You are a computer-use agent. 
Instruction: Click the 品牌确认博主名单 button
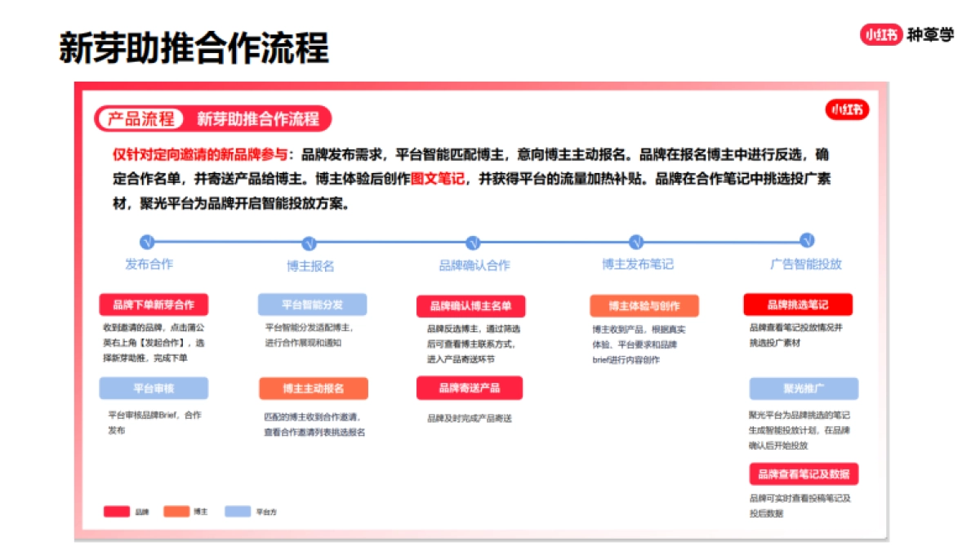(x=470, y=306)
